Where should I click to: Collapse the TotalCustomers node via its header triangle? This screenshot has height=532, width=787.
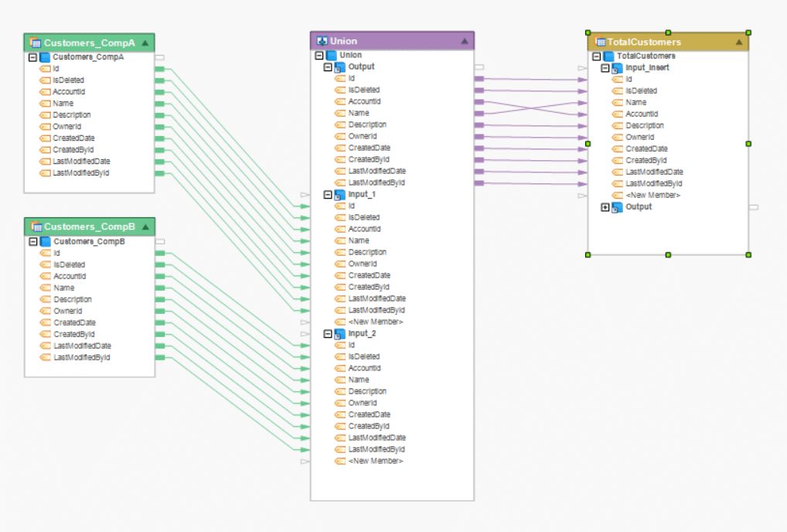(x=739, y=42)
